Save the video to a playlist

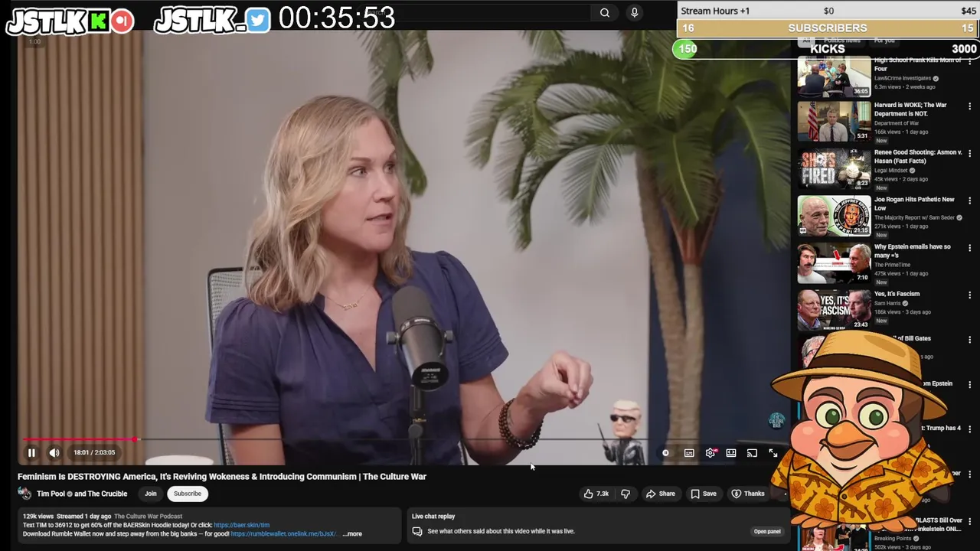(704, 494)
